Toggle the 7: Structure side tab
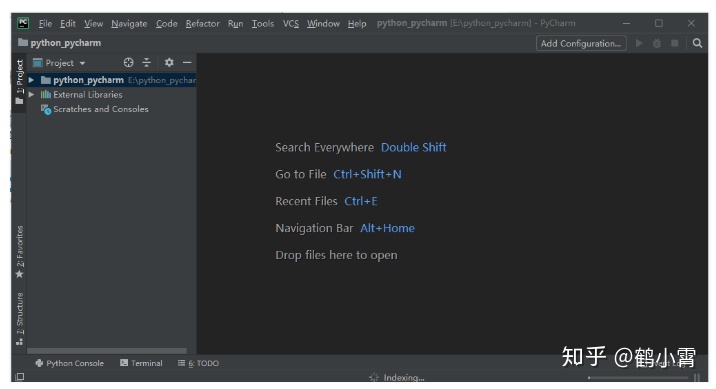The width and height of the screenshot is (716, 389). [x=19, y=319]
